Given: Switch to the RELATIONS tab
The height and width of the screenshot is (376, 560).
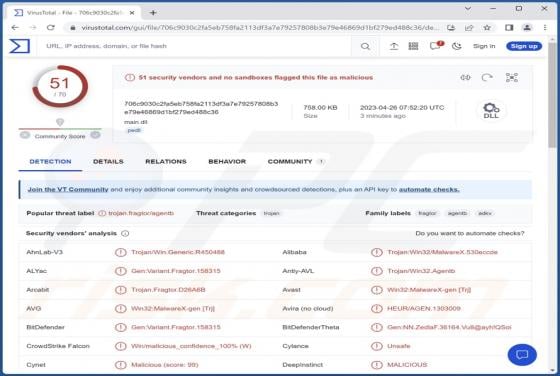Looking at the screenshot, I should pyautogui.click(x=166, y=162).
